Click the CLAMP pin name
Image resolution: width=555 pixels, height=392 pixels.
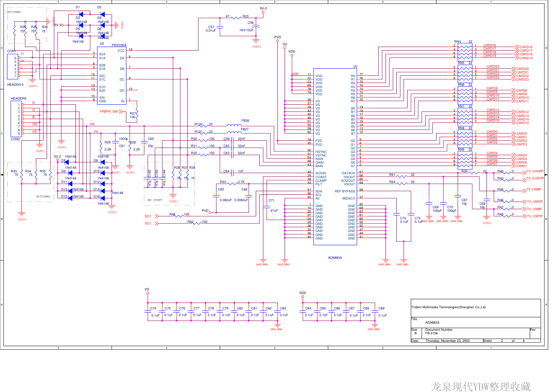click(321, 181)
